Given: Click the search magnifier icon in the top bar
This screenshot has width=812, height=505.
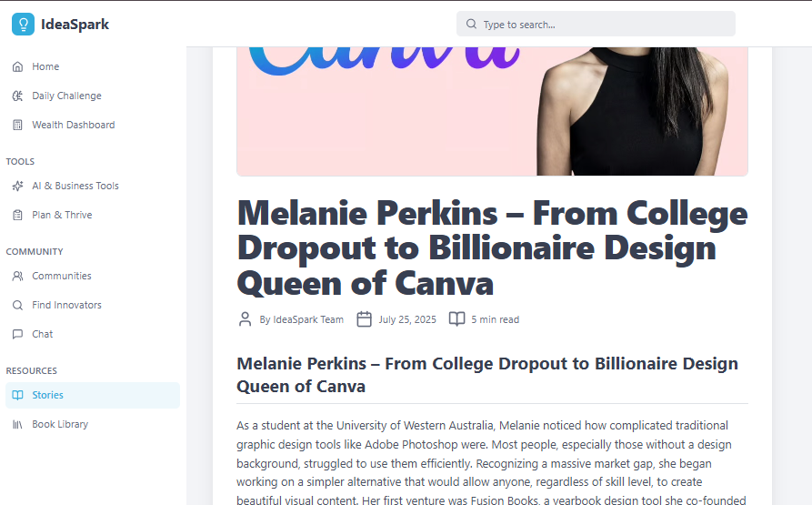Looking at the screenshot, I should click(471, 25).
